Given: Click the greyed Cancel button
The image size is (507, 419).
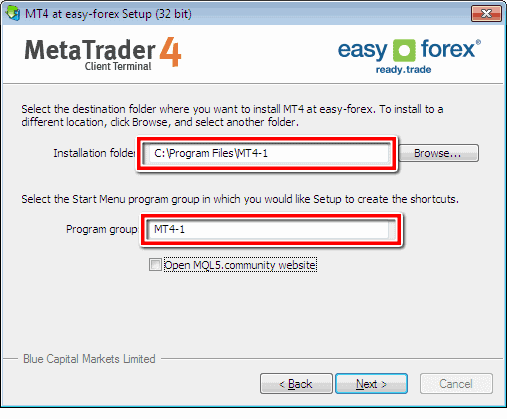Looking at the screenshot, I should pyautogui.click(x=456, y=384).
